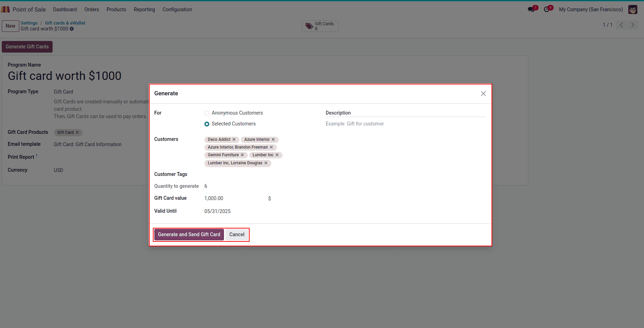Click the Description input field
Viewport: 644px width, 328px height.
pyautogui.click(x=406, y=124)
